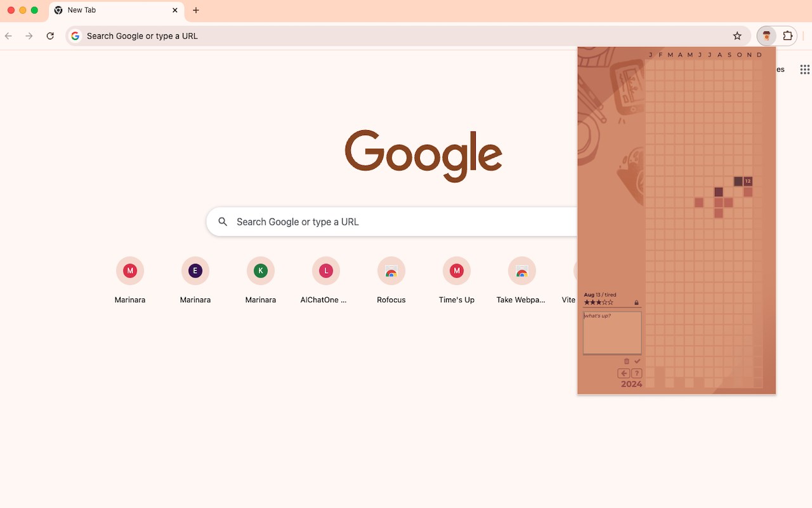Screen dimensions: 812x508
Task: Open the first Marinara shortcut with M icon
Action: point(130,280)
